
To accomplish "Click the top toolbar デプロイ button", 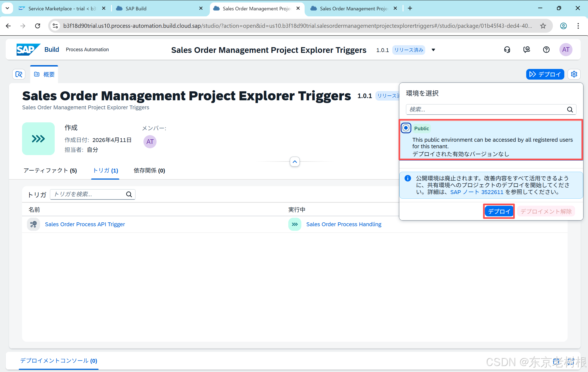I will (545, 74).
